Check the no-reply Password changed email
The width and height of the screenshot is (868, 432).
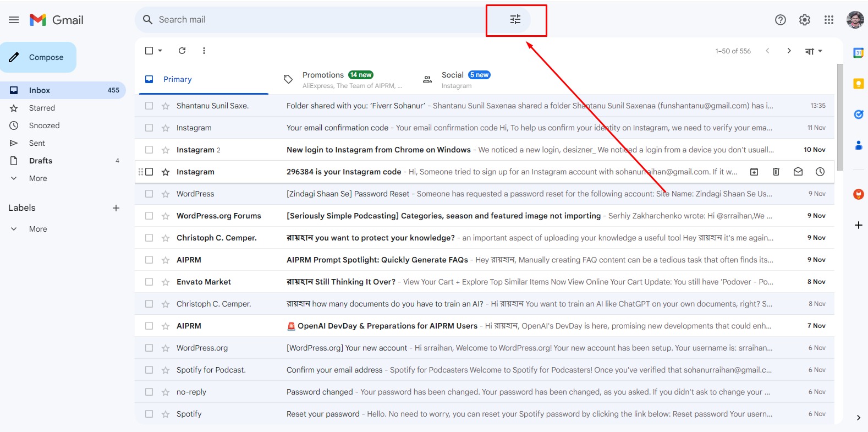click(x=149, y=392)
